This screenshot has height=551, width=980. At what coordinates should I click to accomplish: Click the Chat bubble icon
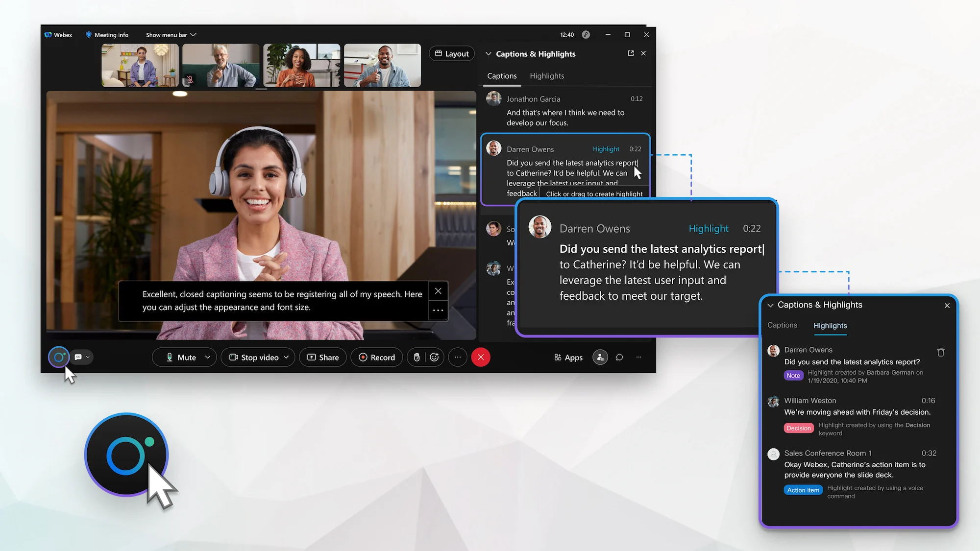pyautogui.click(x=619, y=357)
